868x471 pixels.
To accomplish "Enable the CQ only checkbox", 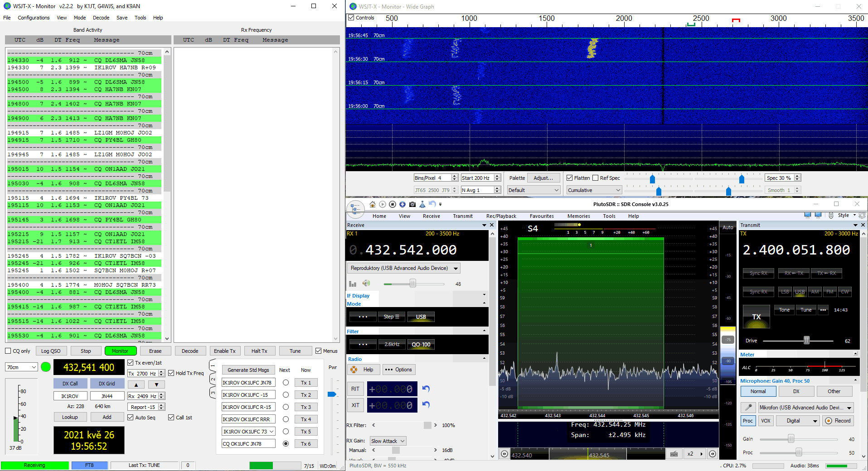I will pyautogui.click(x=8, y=351).
